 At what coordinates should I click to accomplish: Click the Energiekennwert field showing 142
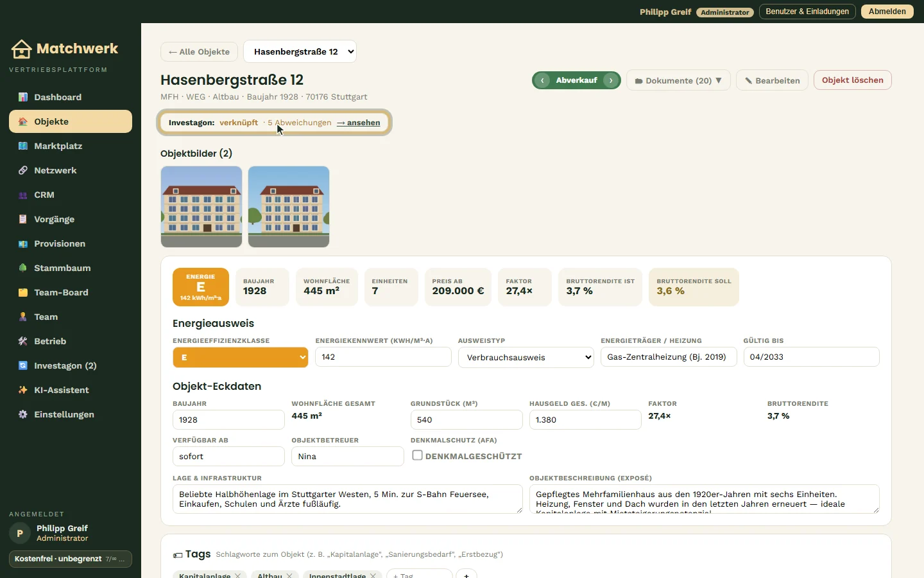tap(383, 357)
